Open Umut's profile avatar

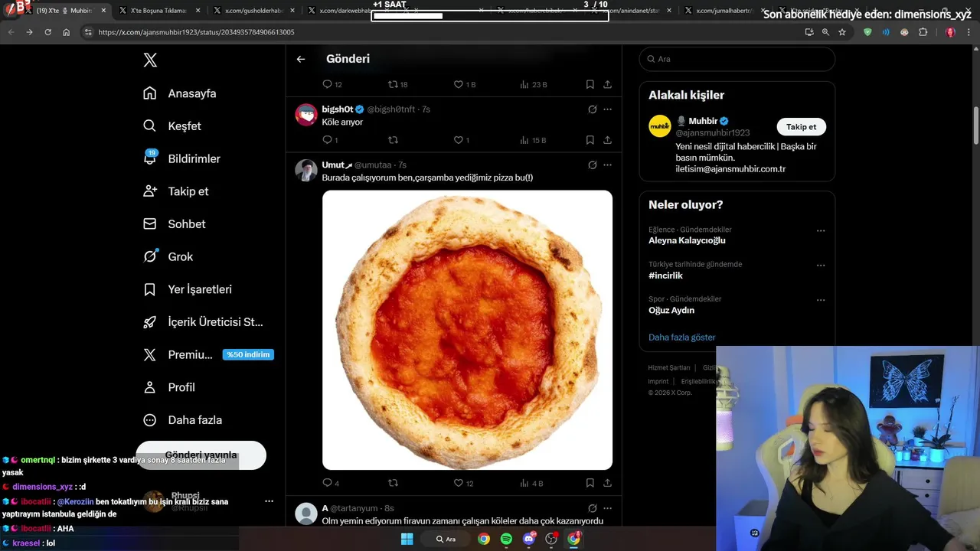[306, 170]
